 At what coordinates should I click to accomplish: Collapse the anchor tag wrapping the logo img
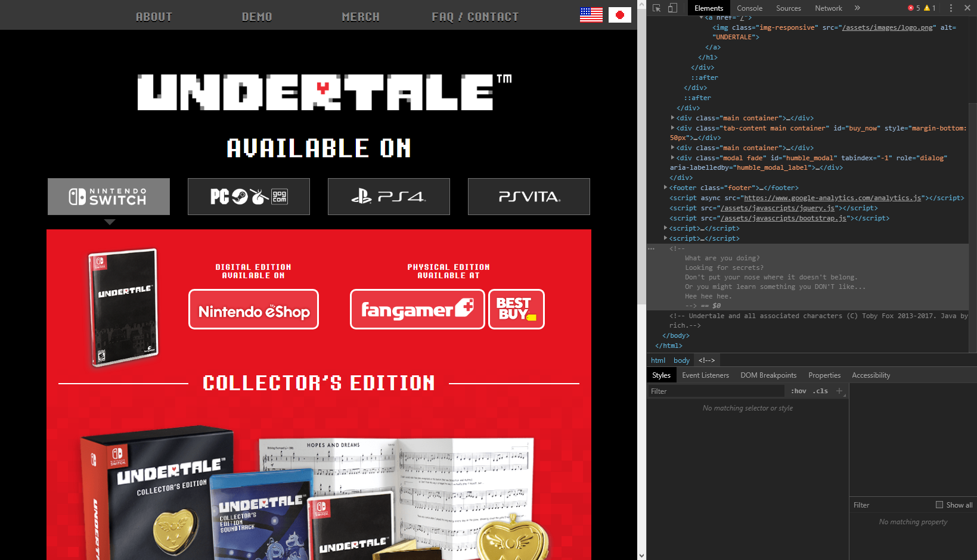(701, 18)
